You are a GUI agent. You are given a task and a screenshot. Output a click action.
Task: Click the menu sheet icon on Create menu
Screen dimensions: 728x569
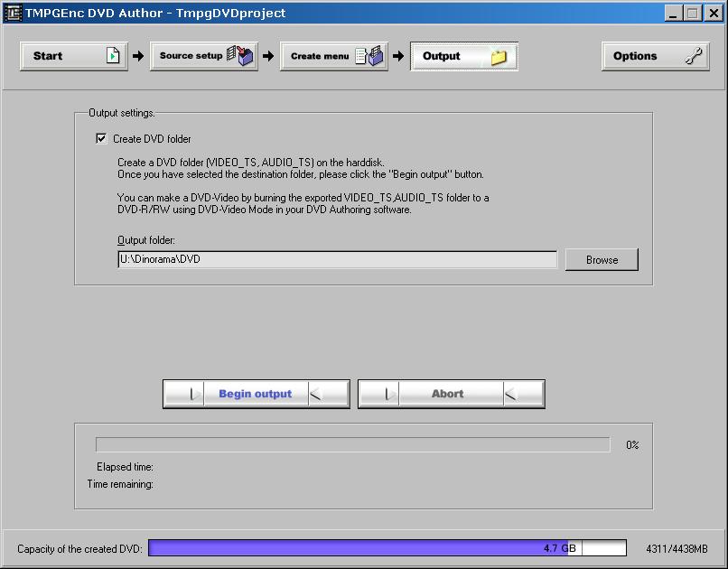click(x=369, y=56)
